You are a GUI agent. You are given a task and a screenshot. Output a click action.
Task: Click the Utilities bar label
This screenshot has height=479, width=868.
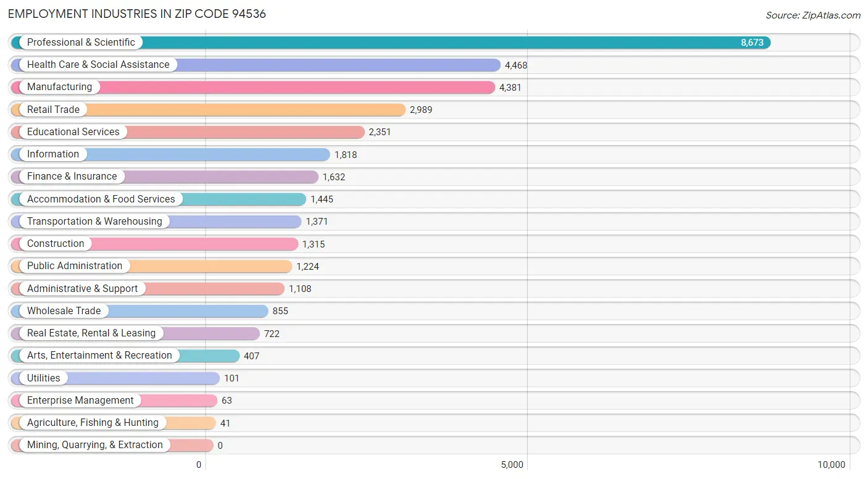[x=44, y=378]
